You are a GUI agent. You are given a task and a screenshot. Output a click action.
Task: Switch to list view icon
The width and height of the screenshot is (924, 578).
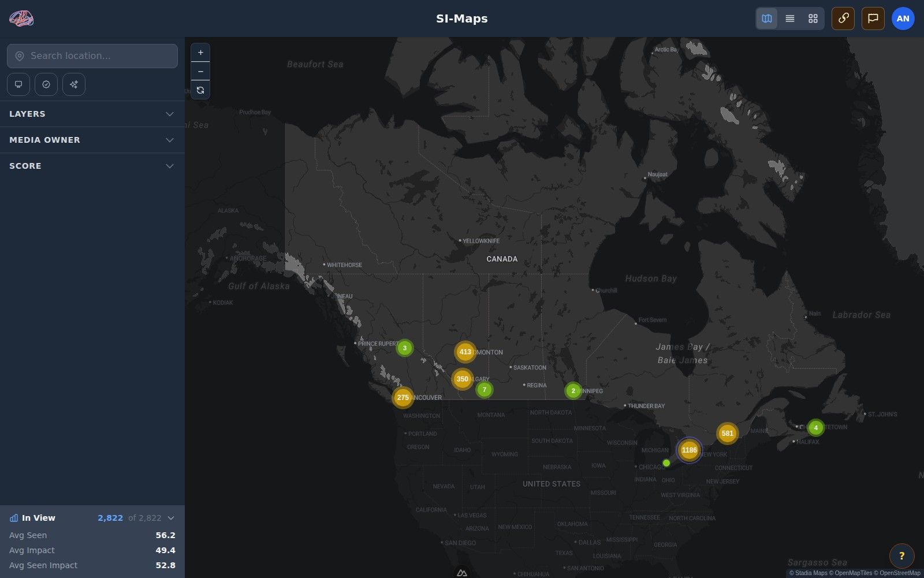coord(790,18)
